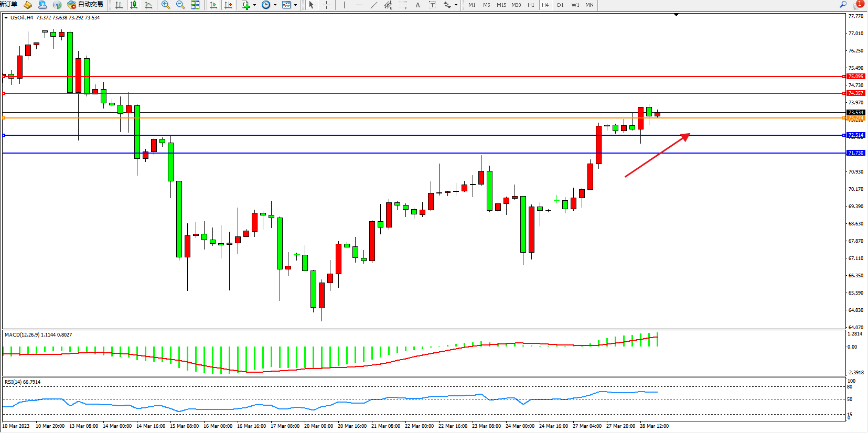Select the Fibonacci Retracement tool
The width and height of the screenshot is (868, 433).
(x=403, y=5)
